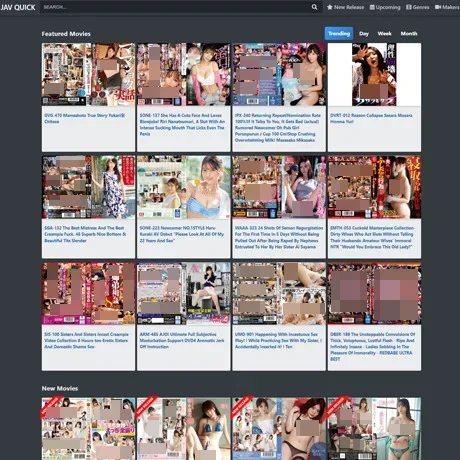Click the New Movies heading

pos(60,388)
